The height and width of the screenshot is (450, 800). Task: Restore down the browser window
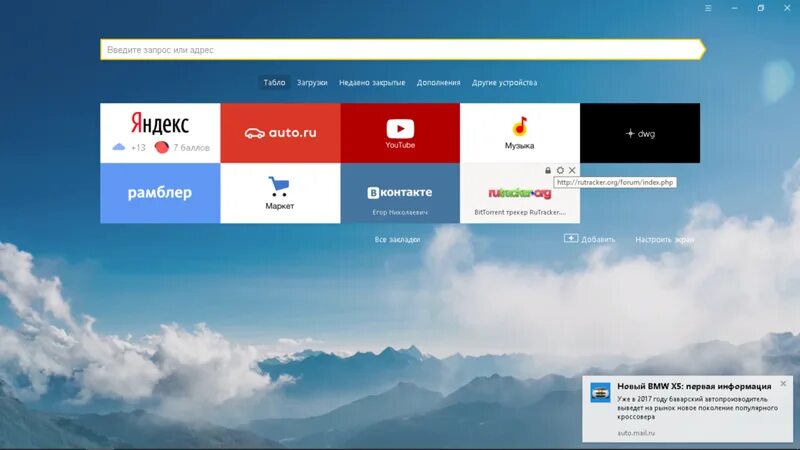pyautogui.click(x=761, y=8)
